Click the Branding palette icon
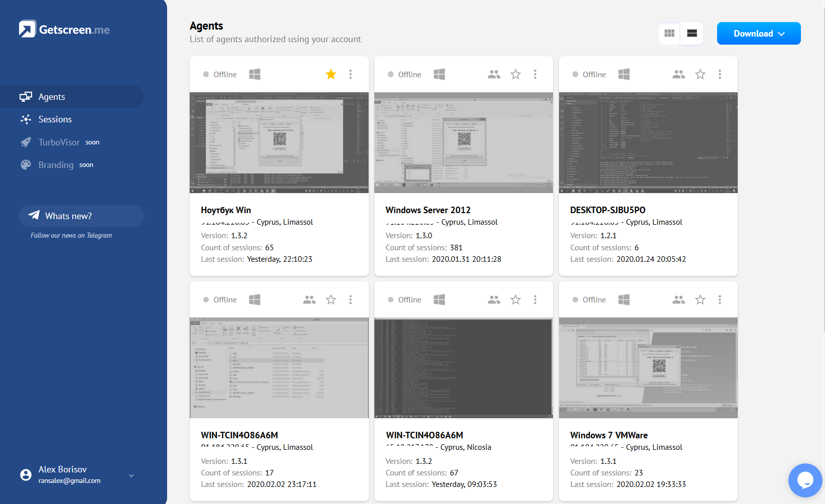Viewport: 825px width, 504px height. (26, 165)
